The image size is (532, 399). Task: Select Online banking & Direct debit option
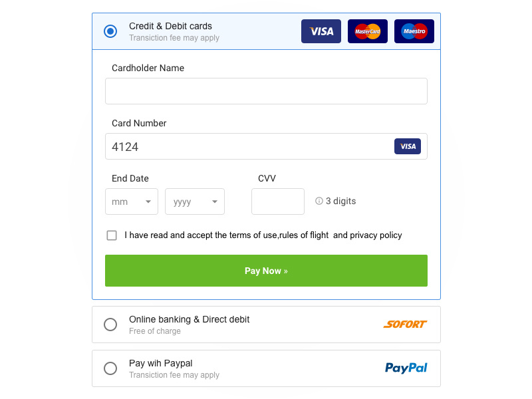110,325
